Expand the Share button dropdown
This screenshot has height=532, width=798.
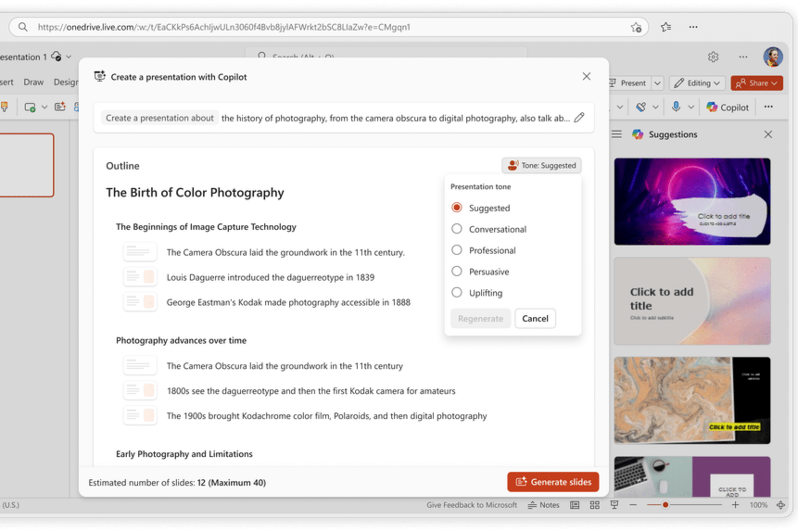point(774,83)
